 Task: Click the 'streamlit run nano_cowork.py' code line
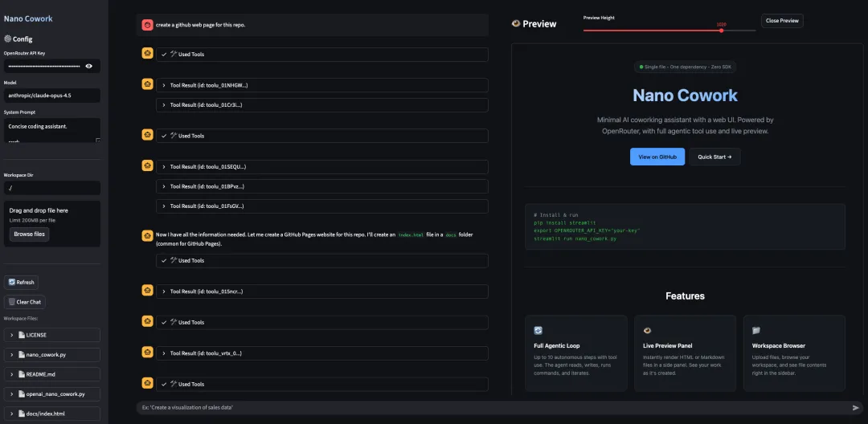pyautogui.click(x=575, y=238)
